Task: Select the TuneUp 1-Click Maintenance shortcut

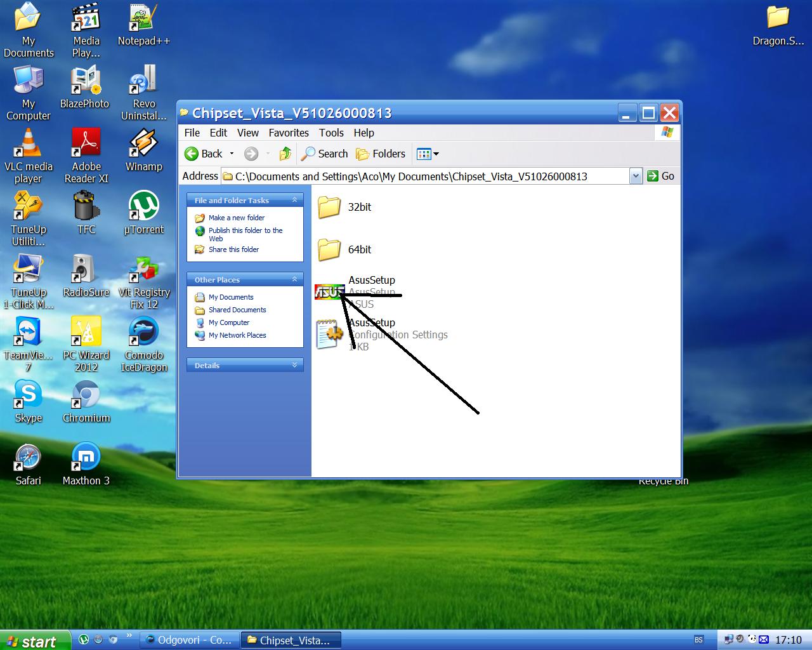Action: pyautogui.click(x=29, y=282)
